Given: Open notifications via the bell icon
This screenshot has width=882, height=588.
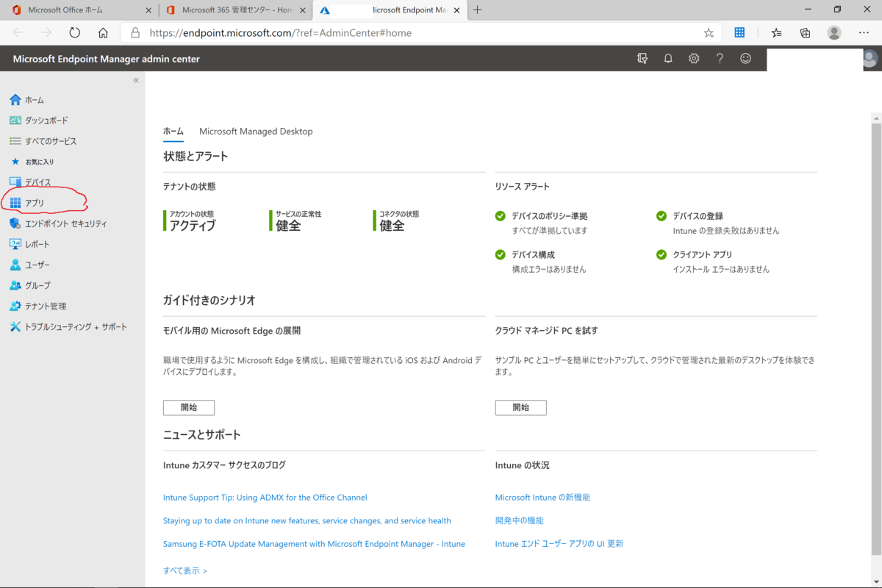Looking at the screenshot, I should pyautogui.click(x=667, y=58).
